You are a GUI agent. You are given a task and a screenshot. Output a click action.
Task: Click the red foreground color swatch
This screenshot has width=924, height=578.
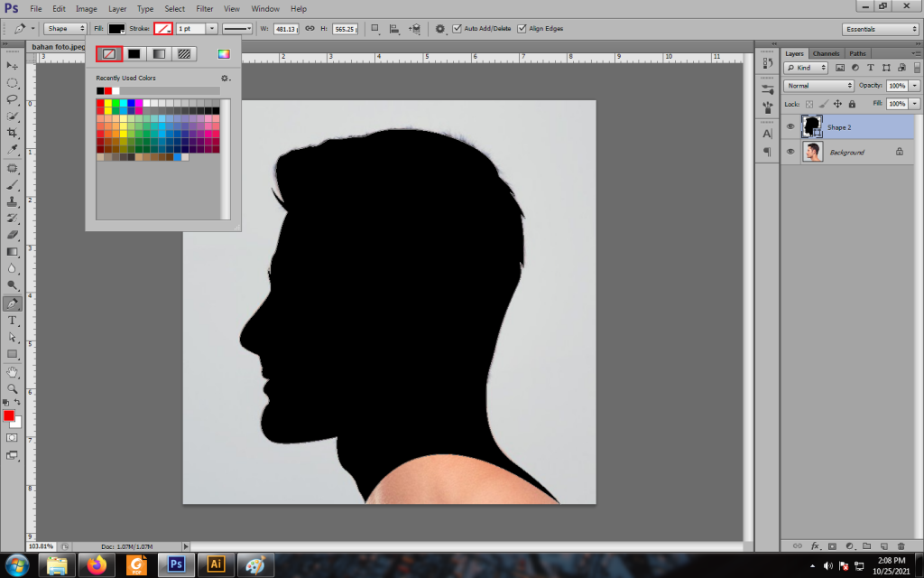click(9, 415)
